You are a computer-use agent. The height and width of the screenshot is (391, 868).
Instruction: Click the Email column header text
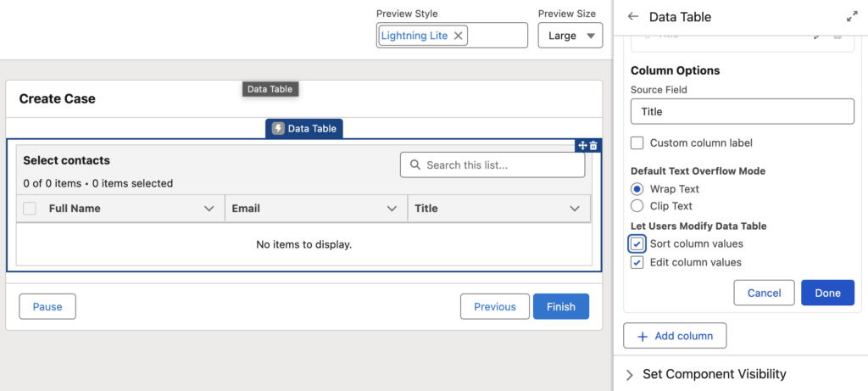point(246,209)
